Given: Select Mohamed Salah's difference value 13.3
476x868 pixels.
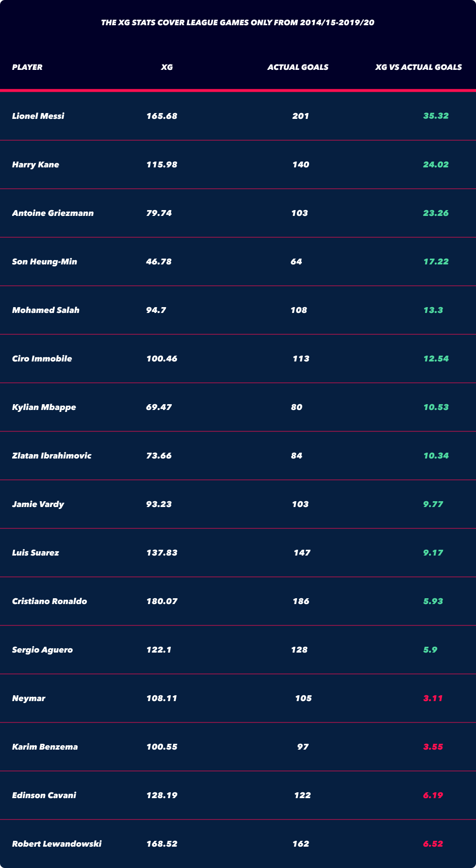Looking at the screenshot, I should (x=433, y=310).
